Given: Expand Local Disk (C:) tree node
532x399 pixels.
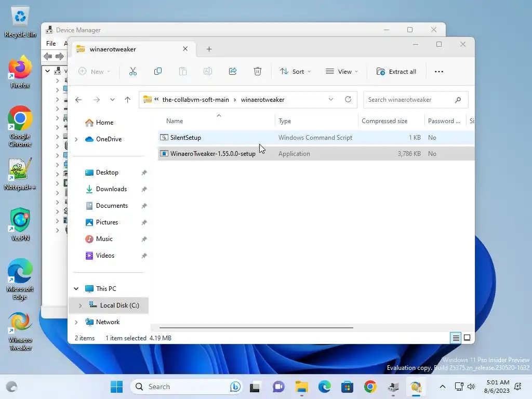Looking at the screenshot, I should coord(81,305).
